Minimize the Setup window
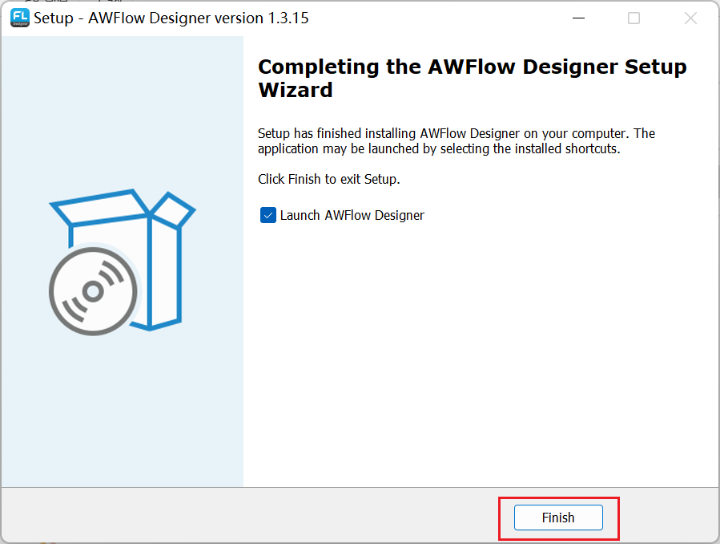Screen dimensions: 720x544 579,18
